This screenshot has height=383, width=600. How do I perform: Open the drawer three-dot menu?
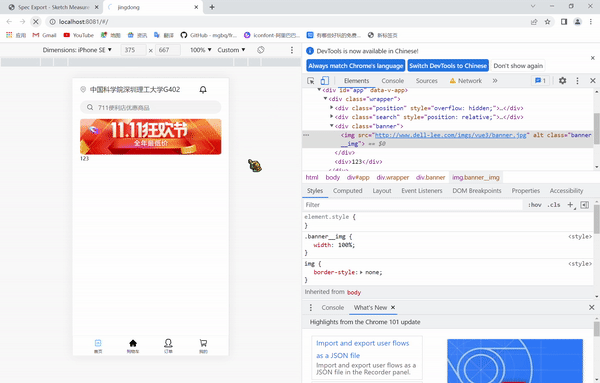[311, 307]
